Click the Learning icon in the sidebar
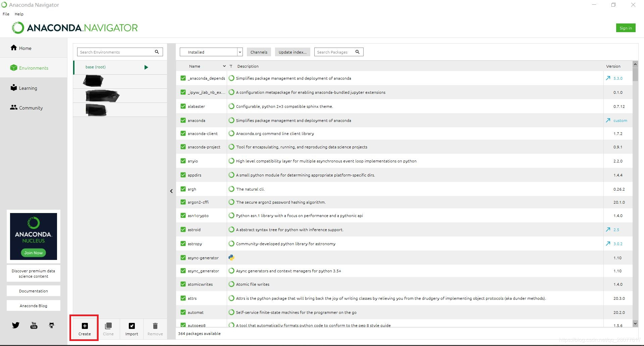 point(14,87)
